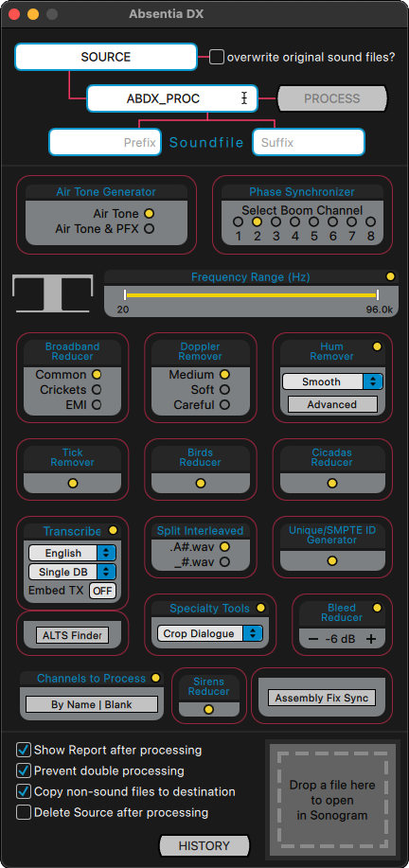Click the Sonogram file drop area
The width and height of the screenshot is (409, 868).
(x=330, y=801)
